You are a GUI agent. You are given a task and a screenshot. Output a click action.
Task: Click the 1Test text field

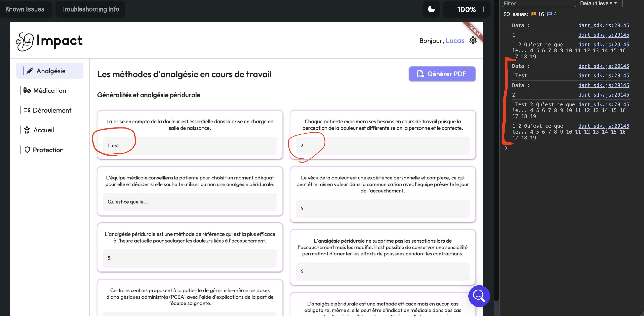point(190,146)
